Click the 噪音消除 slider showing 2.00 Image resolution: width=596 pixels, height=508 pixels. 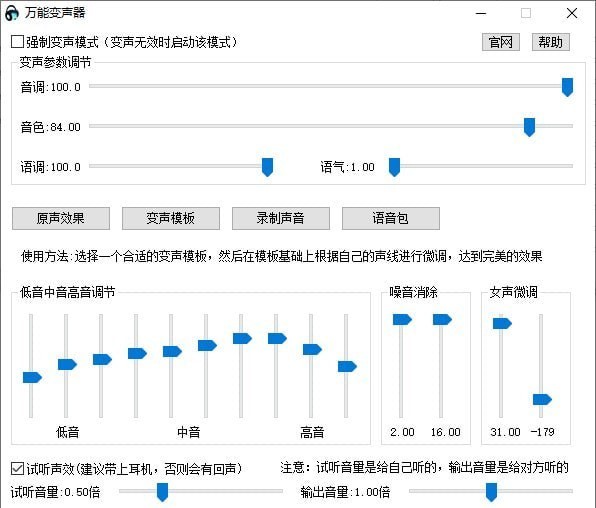coord(402,319)
